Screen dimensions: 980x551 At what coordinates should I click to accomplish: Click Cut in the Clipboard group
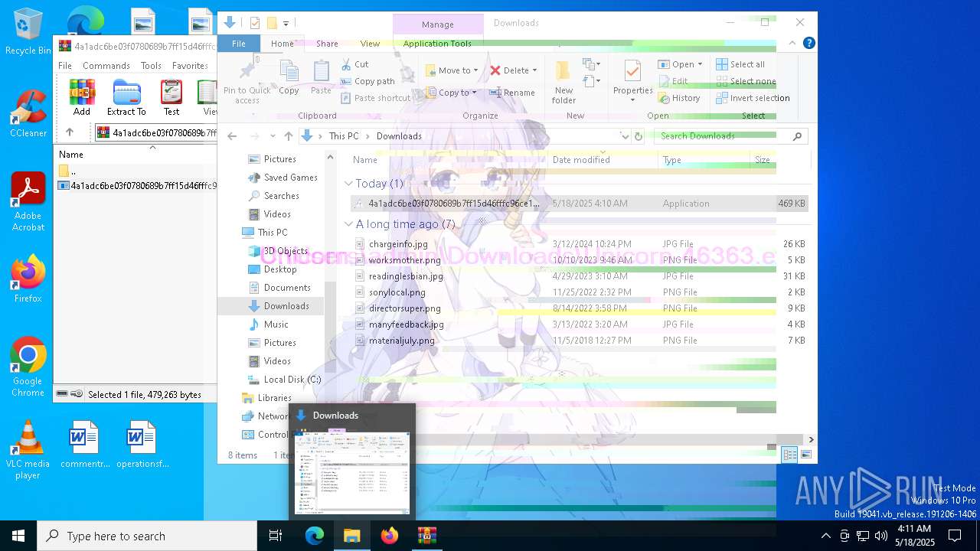pyautogui.click(x=355, y=64)
